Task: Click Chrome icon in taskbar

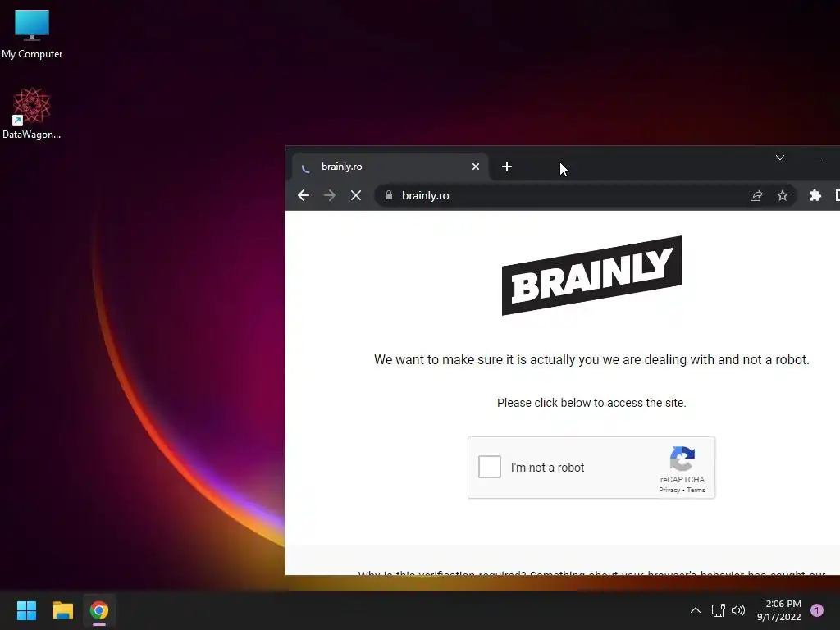Action: (x=99, y=610)
